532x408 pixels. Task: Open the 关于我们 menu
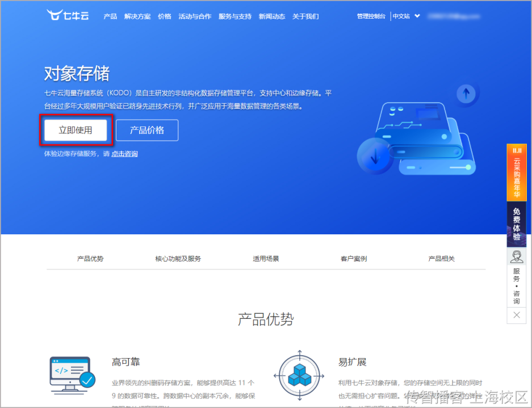pos(305,16)
